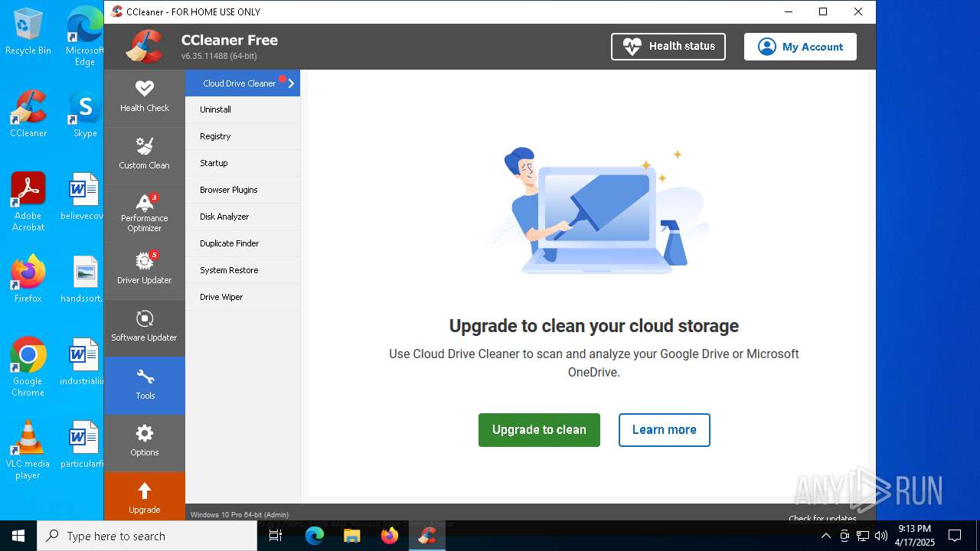Open Task View on the taskbar

(x=276, y=536)
